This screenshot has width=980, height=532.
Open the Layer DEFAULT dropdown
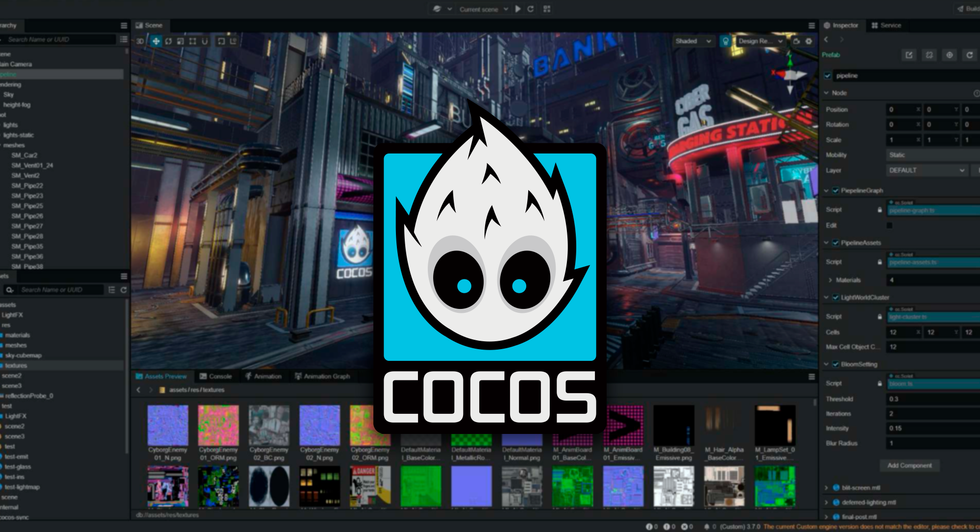pyautogui.click(x=926, y=170)
